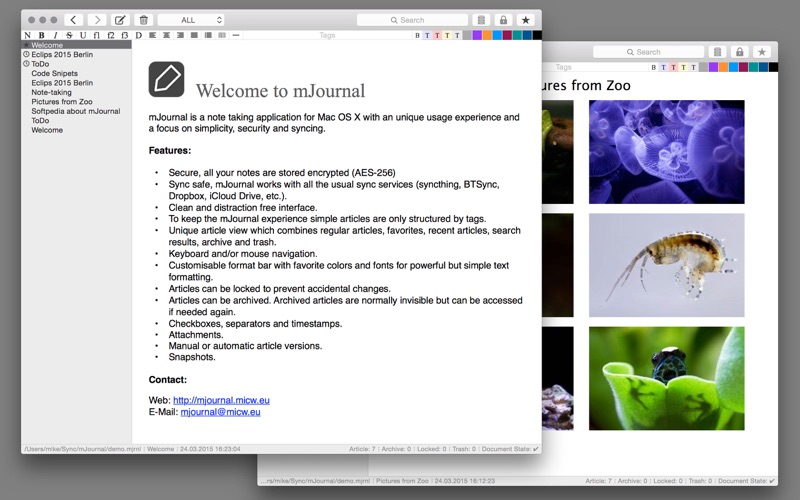Select the Code Snipets article in sidebar

coord(55,73)
